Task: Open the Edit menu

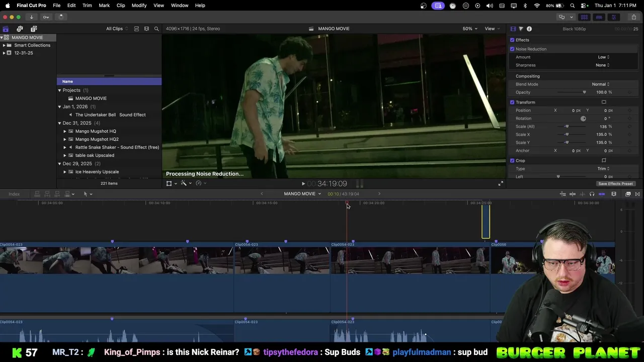Action: click(71, 6)
